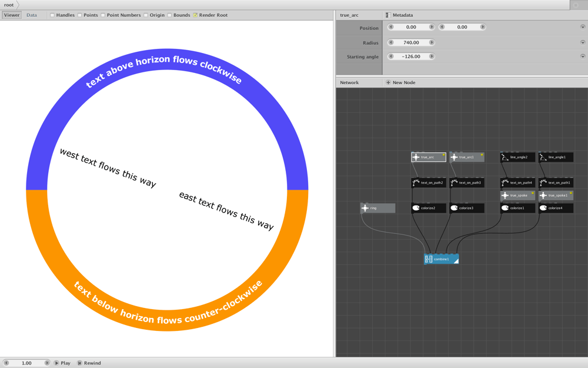Select the colorize1 node
This screenshot has width=588, height=368.
pyautogui.click(x=518, y=208)
